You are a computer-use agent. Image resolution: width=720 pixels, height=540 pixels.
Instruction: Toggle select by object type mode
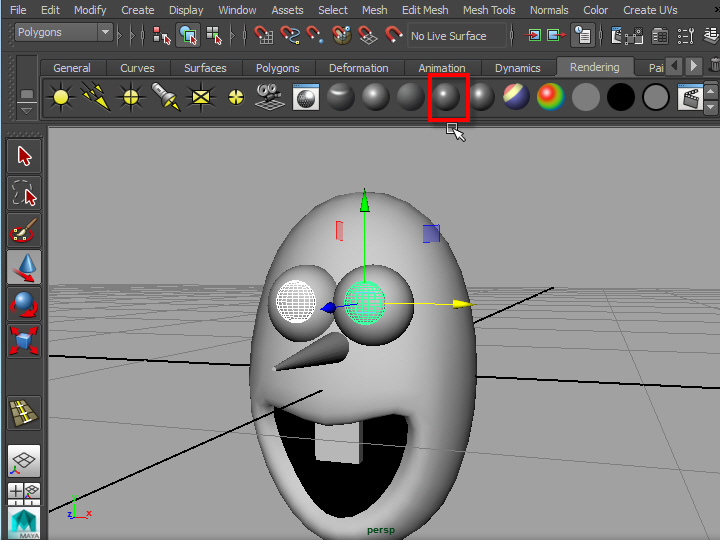coord(187,36)
